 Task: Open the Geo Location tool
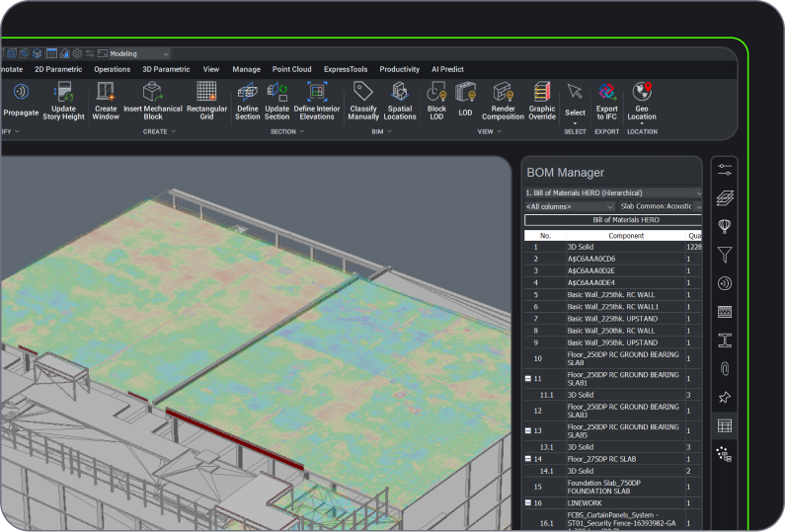point(642,101)
